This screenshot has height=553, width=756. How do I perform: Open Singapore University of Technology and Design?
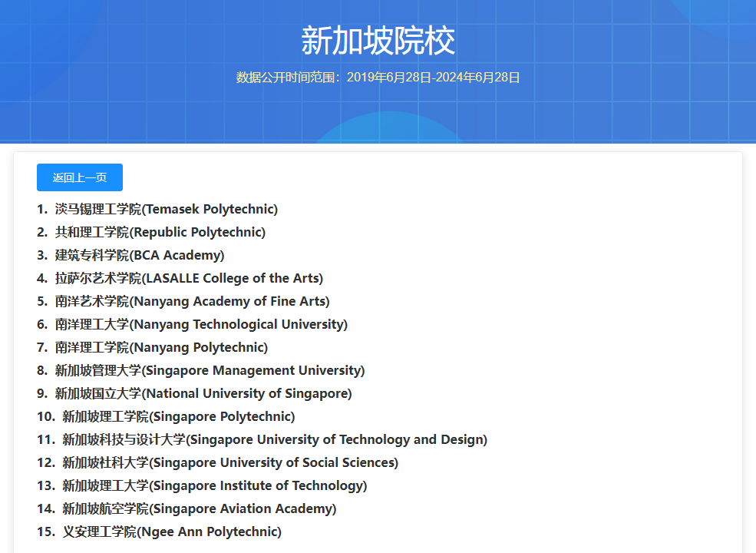click(x=275, y=439)
